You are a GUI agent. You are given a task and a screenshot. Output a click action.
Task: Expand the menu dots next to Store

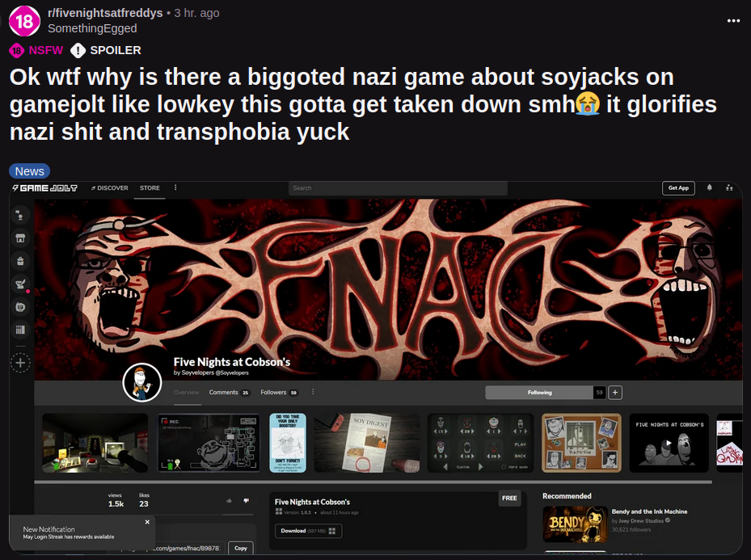(x=175, y=188)
